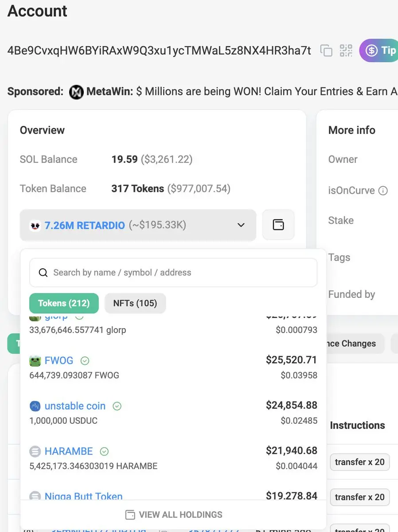The width and height of the screenshot is (398, 532).
Task: Click the second transfer x 20 tag
Action: click(360, 497)
